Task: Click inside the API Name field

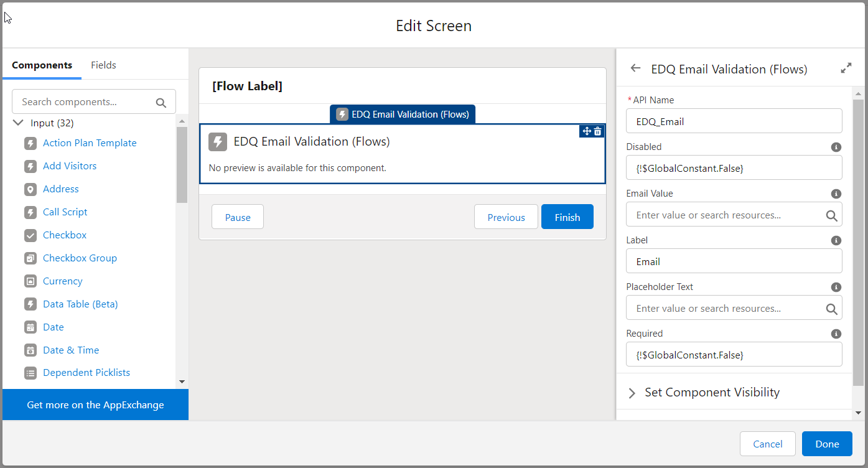Action: tap(734, 121)
